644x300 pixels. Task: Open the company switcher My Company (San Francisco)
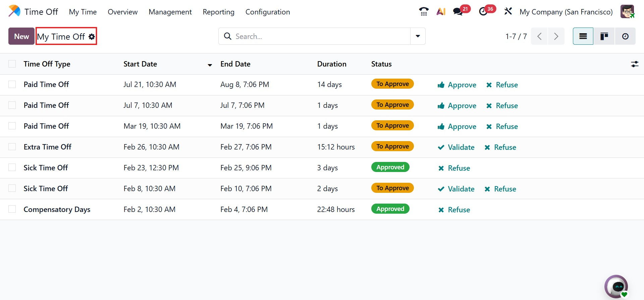click(x=566, y=12)
